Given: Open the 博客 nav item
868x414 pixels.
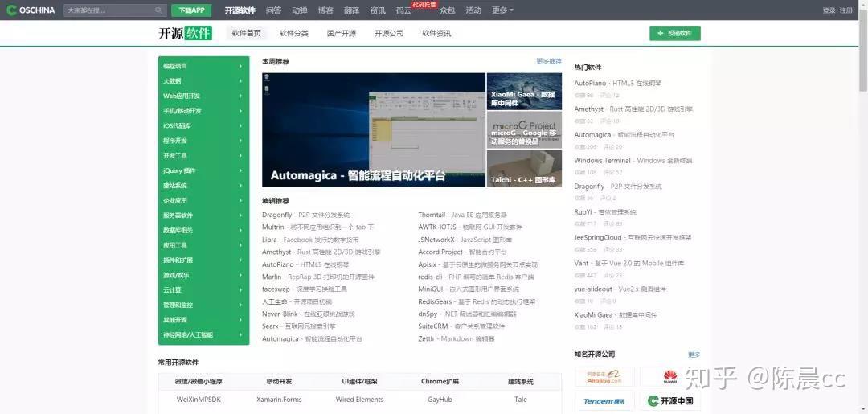Looking at the screenshot, I should point(325,10).
